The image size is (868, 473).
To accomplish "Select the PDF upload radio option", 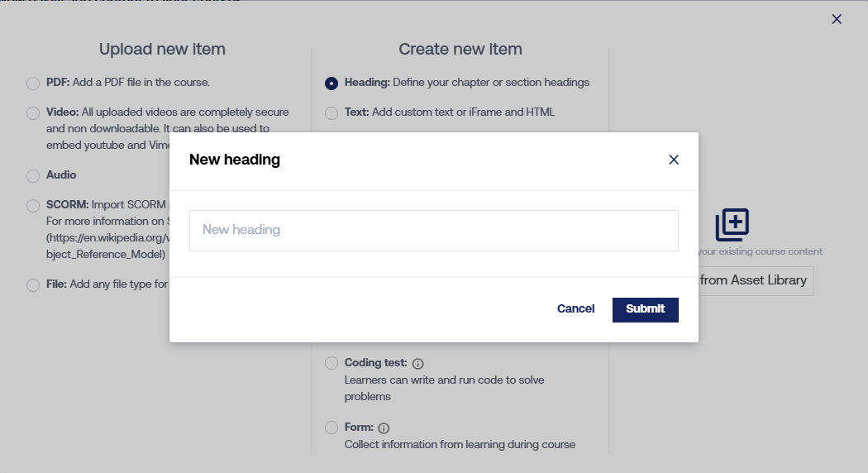I will pos(33,83).
